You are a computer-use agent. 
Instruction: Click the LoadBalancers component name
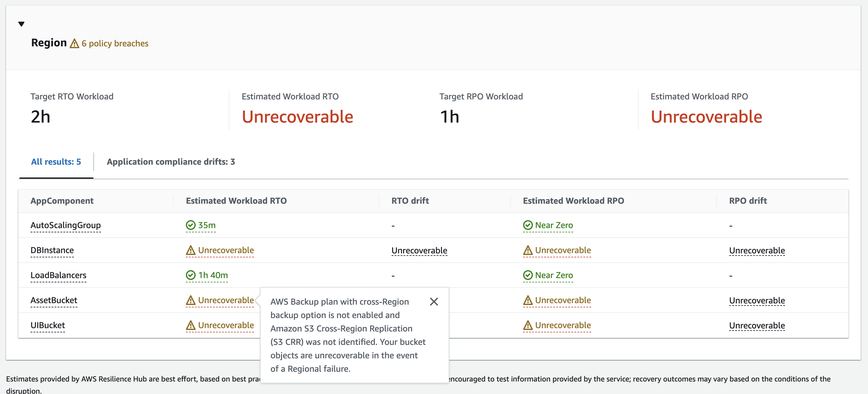coord(58,275)
